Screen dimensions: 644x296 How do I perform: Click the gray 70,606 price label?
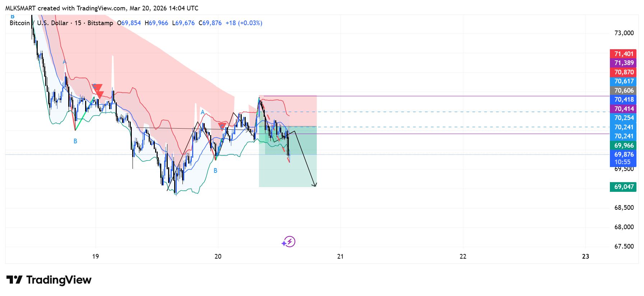(623, 91)
